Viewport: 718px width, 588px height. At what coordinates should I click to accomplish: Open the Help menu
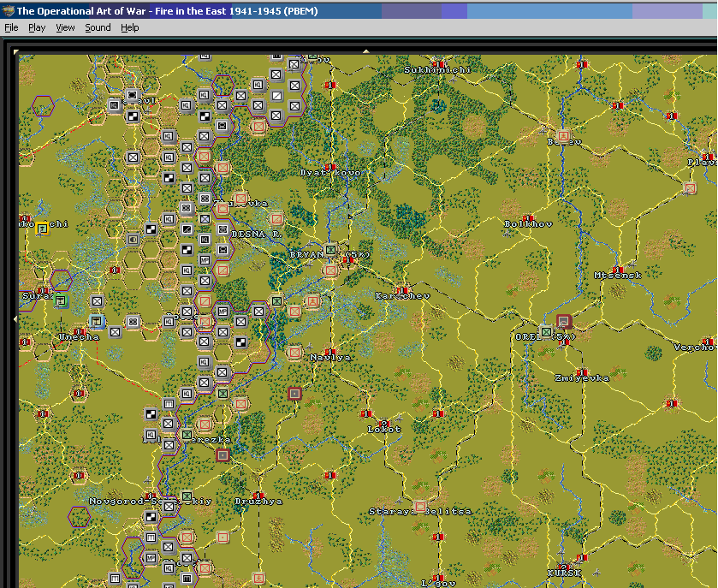point(129,28)
